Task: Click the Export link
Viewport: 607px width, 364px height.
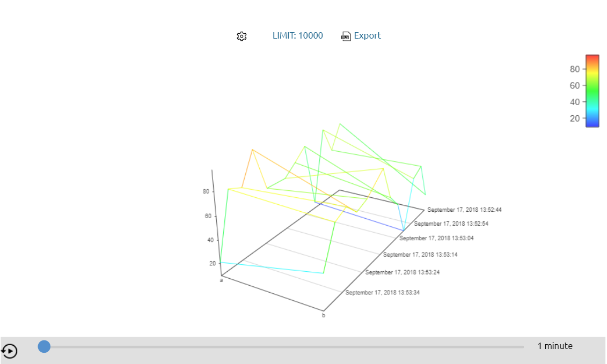Action: pos(367,35)
